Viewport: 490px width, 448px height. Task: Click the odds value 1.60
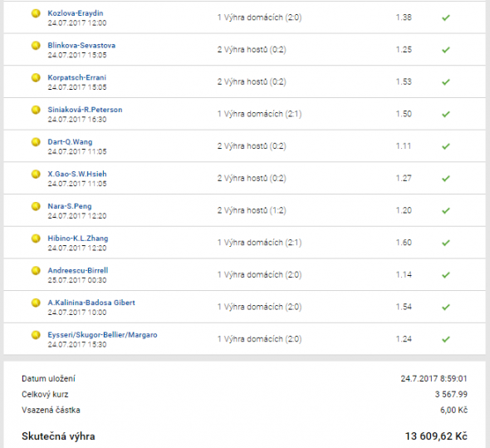click(404, 243)
